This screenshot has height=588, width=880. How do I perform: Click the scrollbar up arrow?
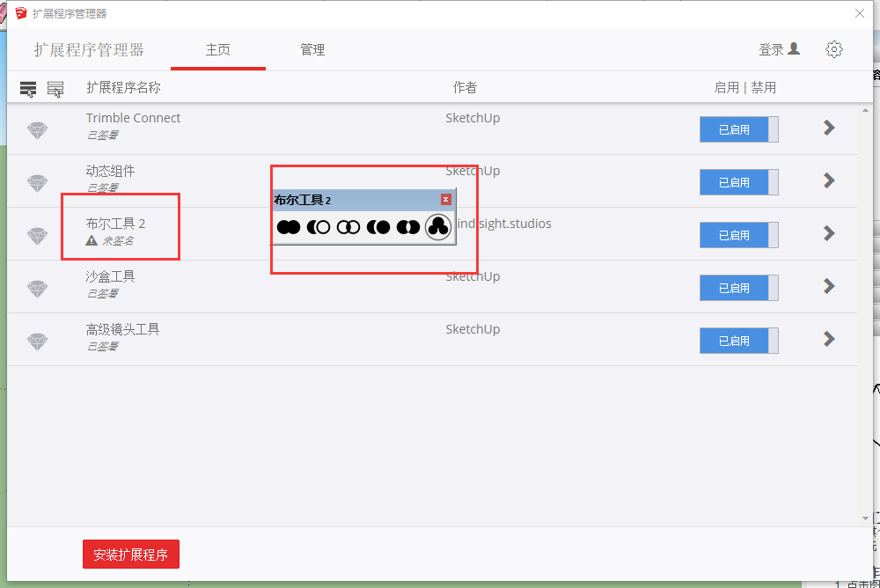tap(865, 111)
